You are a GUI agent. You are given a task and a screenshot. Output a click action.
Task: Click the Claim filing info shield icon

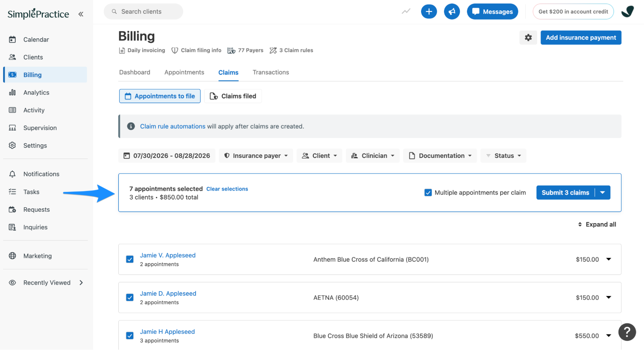tap(175, 51)
